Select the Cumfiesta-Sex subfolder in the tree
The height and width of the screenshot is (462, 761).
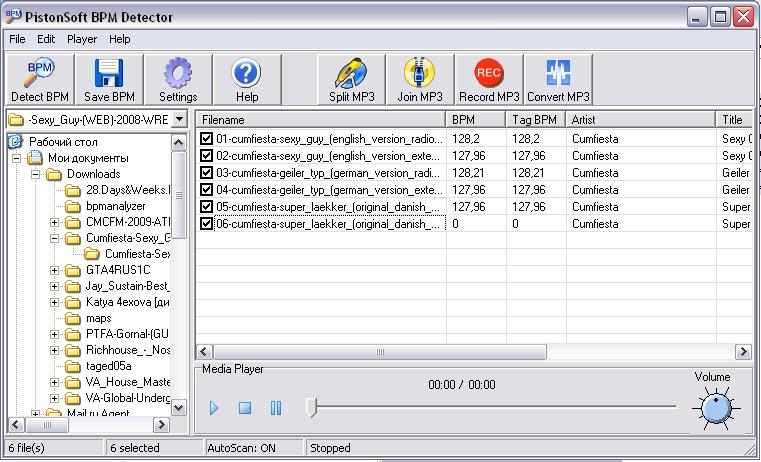point(137,254)
